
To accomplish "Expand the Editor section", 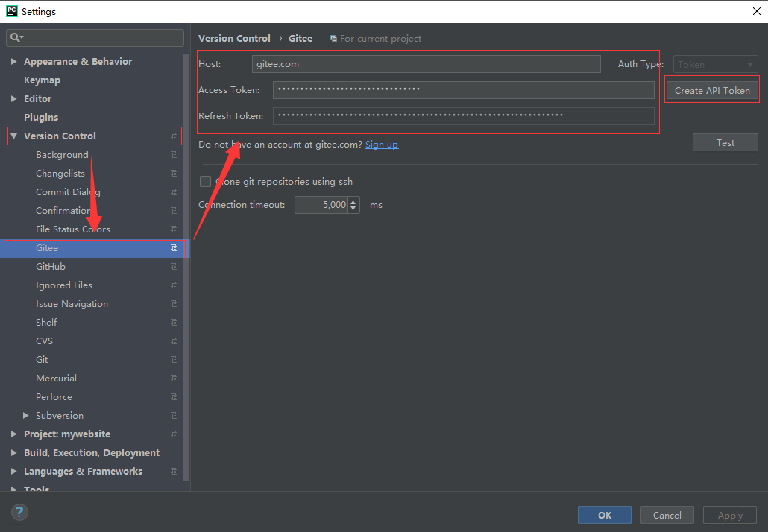I will [13, 98].
